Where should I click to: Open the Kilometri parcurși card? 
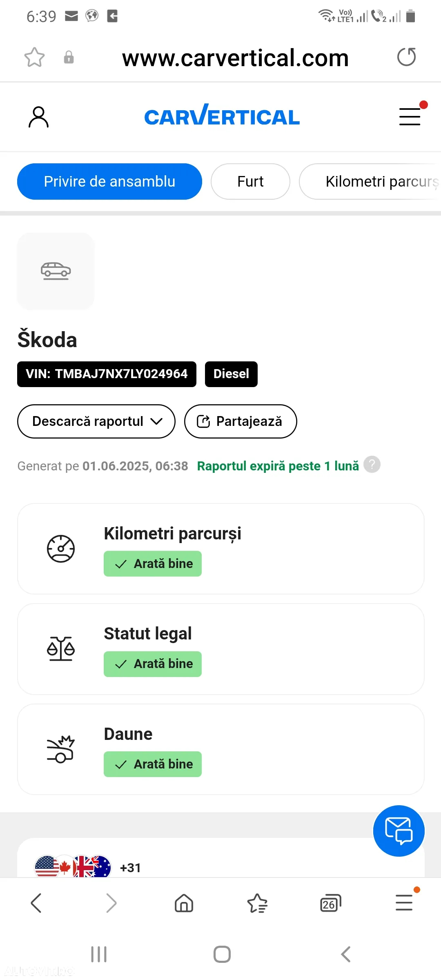pyautogui.click(x=221, y=549)
